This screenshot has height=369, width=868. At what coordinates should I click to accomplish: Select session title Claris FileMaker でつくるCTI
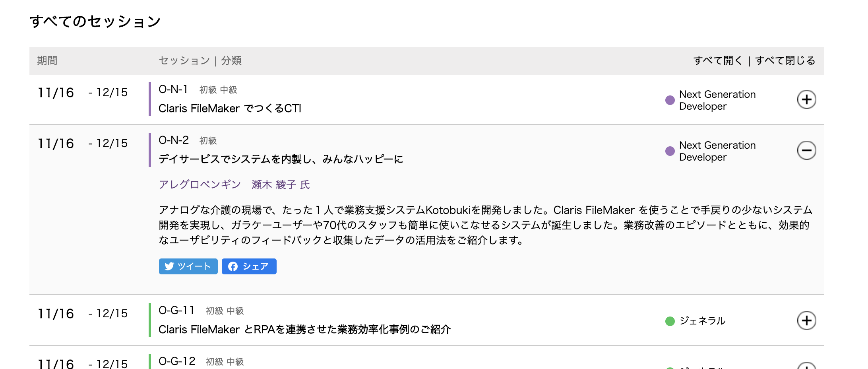[x=230, y=108]
